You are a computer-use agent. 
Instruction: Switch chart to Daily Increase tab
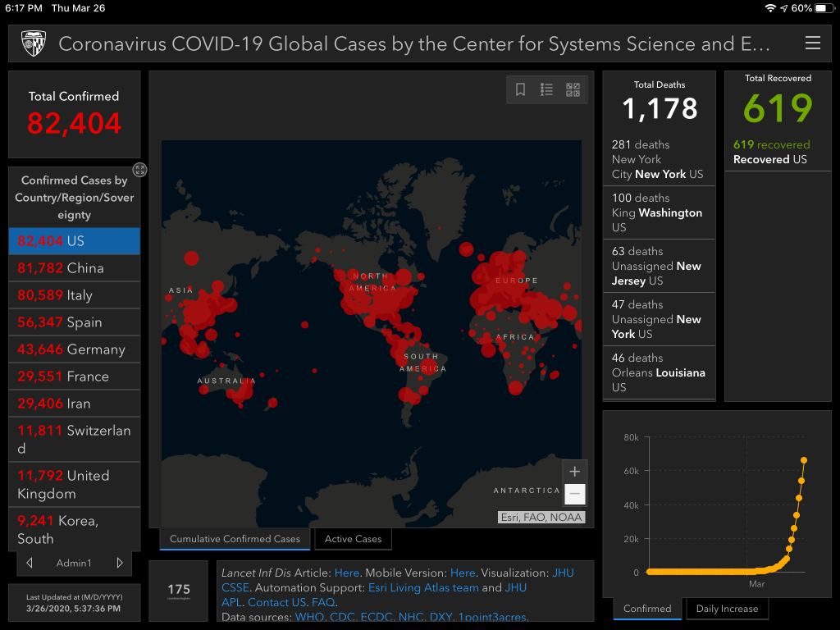(x=728, y=609)
